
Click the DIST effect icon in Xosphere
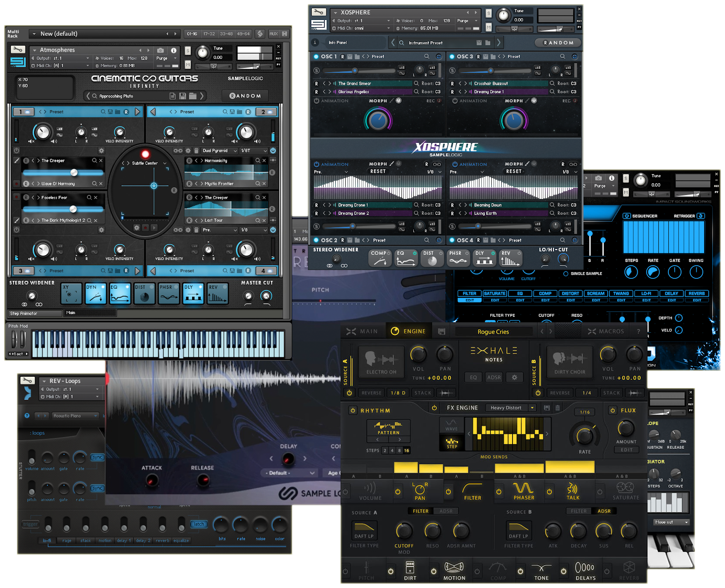(431, 258)
